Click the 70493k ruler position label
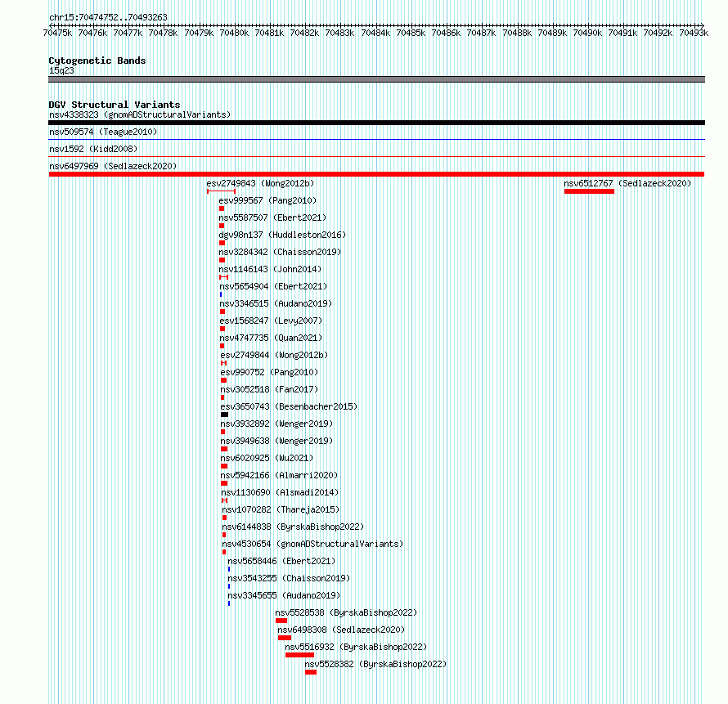Image resolution: width=728 pixels, height=704 pixels. 694,33
